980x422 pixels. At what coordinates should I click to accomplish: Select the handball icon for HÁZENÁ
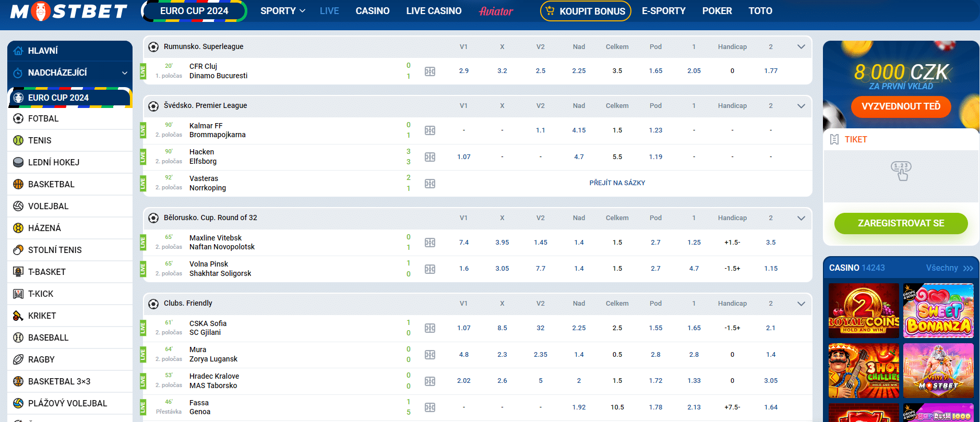(18, 228)
